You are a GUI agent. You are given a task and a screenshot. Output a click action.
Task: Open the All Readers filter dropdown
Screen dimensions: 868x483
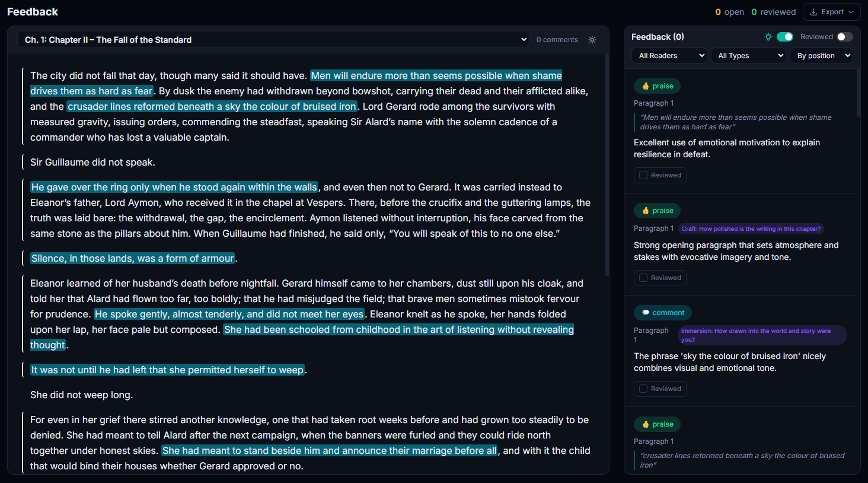pos(669,55)
